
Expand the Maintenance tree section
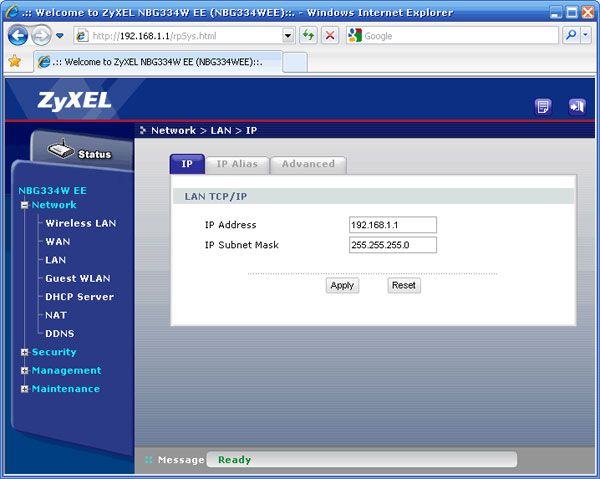tap(24, 389)
